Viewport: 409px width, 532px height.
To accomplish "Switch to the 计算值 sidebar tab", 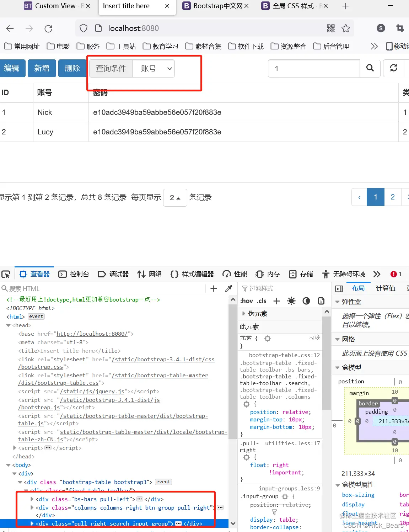I will [x=385, y=288].
